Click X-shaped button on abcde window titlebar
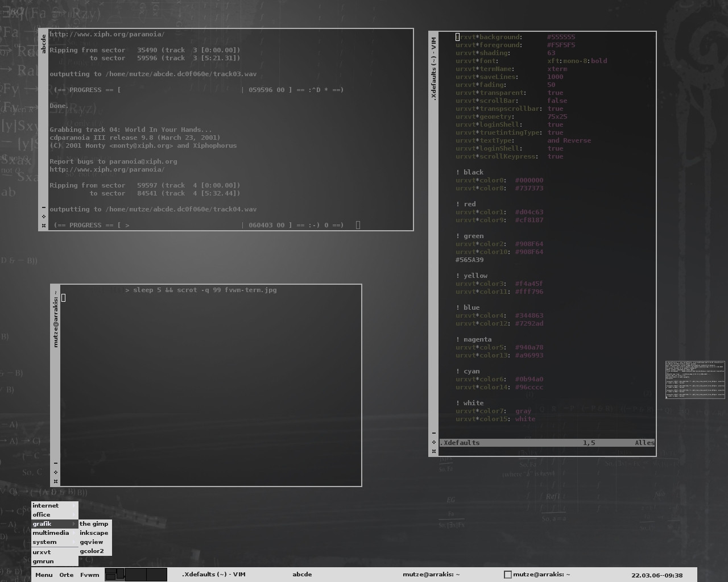 click(x=44, y=225)
